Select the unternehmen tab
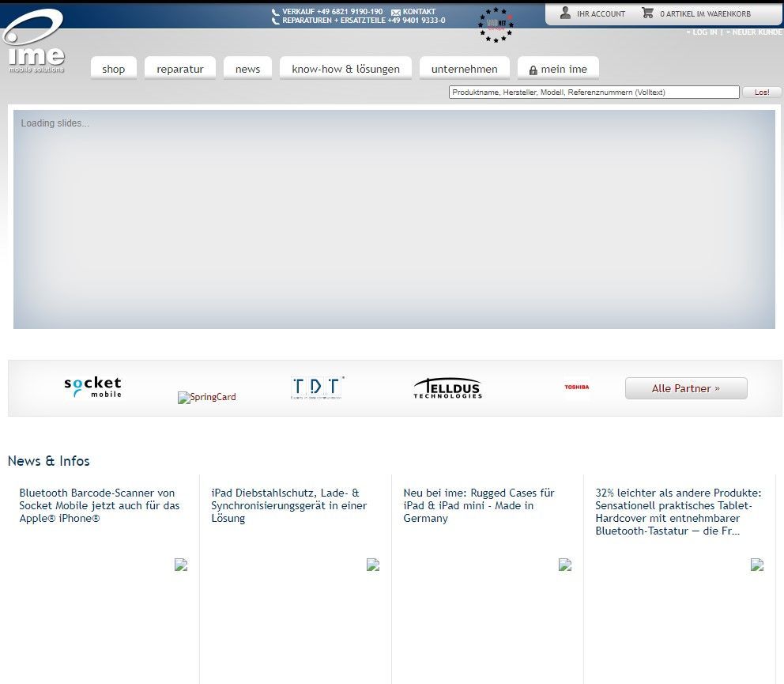 (465, 69)
